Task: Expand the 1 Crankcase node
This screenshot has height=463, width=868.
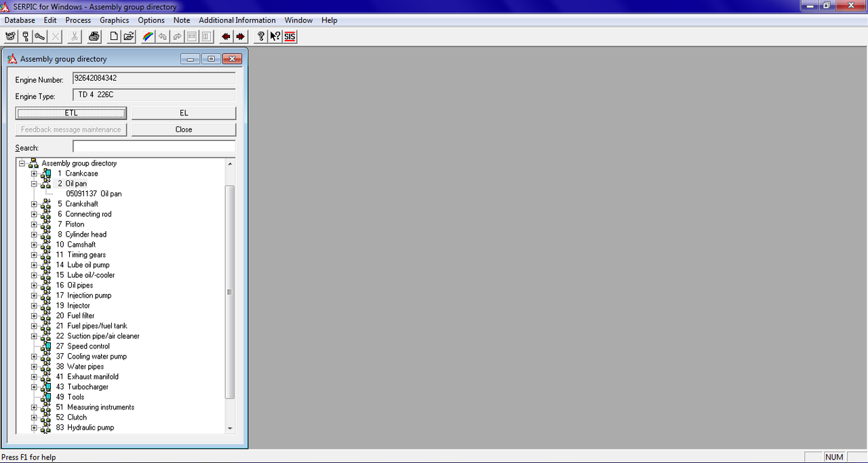Action: pos(35,174)
